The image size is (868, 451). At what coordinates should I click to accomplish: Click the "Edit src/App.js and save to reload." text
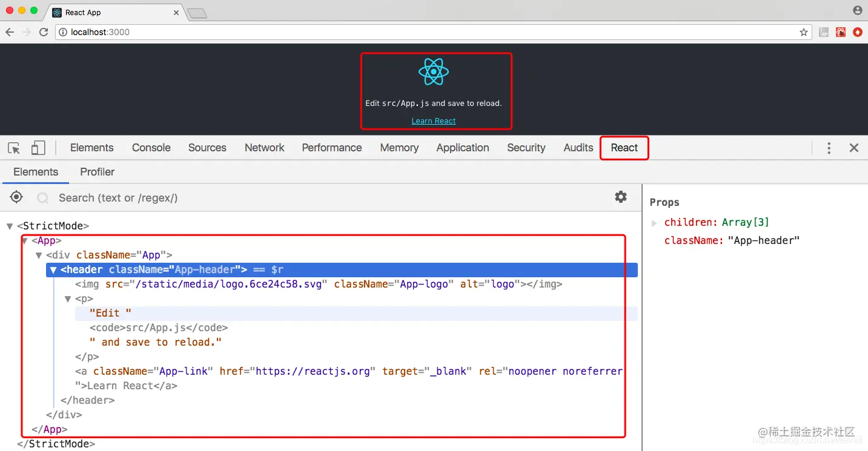[434, 104]
